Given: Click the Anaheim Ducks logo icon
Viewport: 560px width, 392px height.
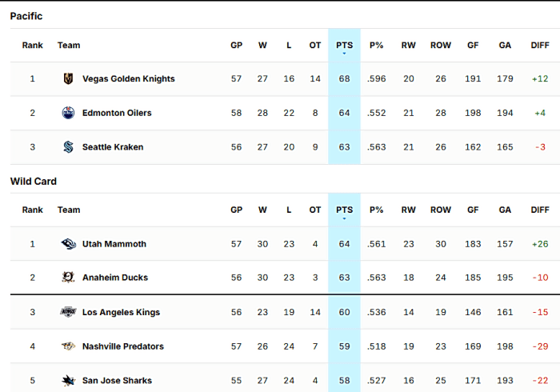Looking at the screenshot, I should coord(68,278).
